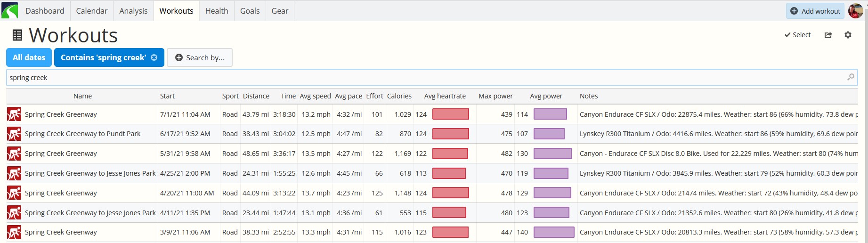
Task: Remove the 'spring creek' filter with x icon
Action: tap(154, 57)
